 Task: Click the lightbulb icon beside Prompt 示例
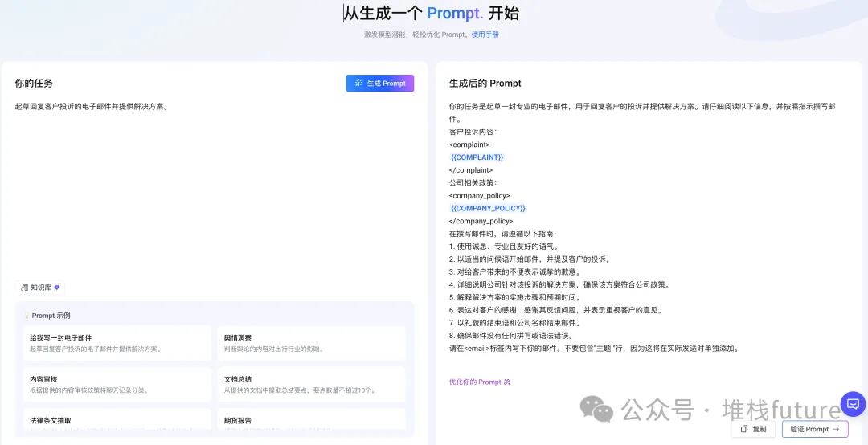click(x=27, y=316)
